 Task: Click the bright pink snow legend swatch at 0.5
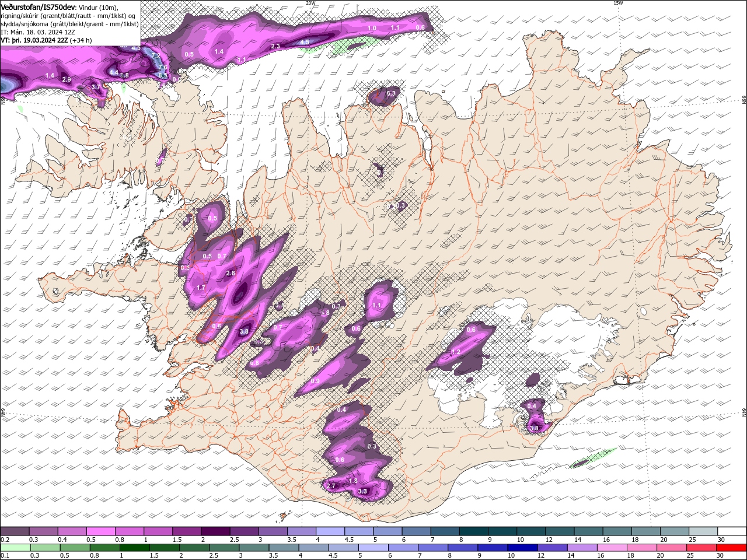click(100, 531)
